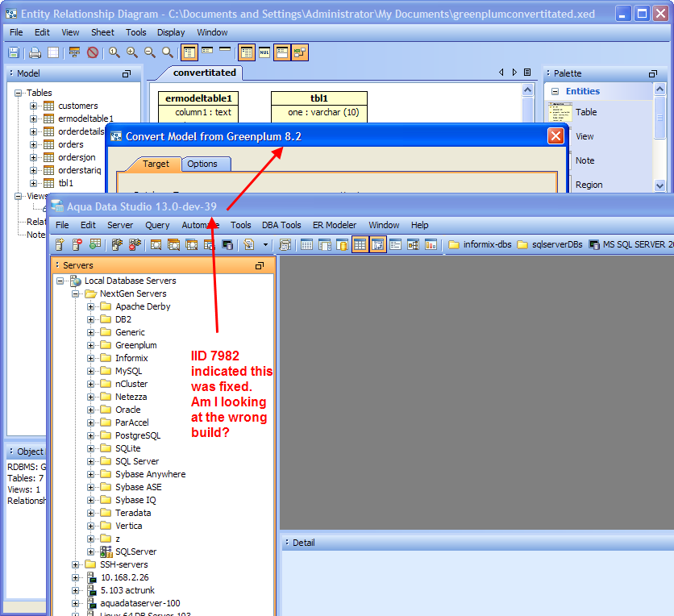Click the Disconnect server icon with red mark

pos(135,244)
